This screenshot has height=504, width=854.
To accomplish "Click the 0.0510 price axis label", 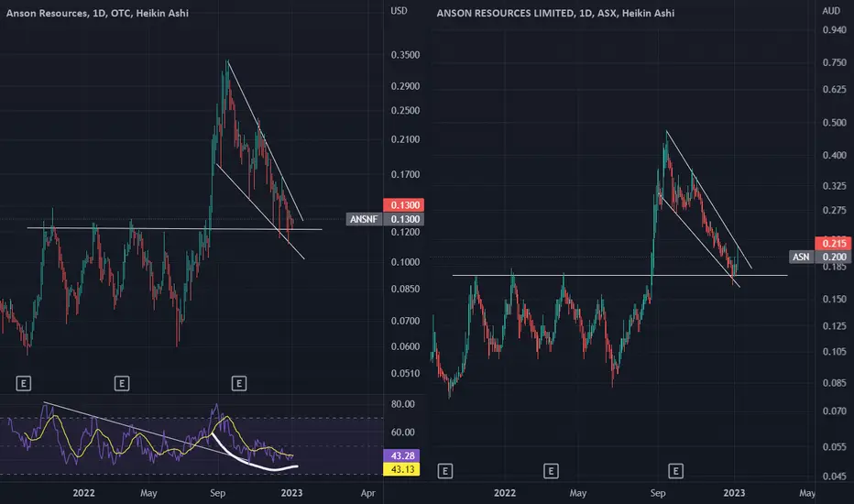I will 405,373.
